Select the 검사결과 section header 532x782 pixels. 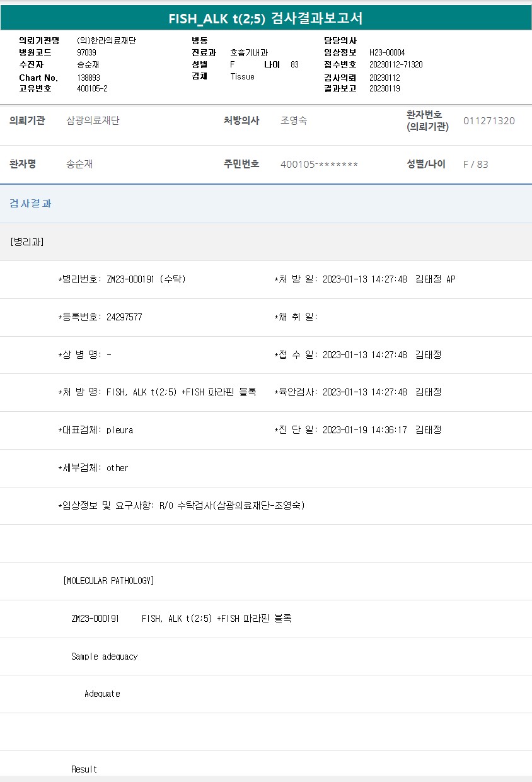coord(30,204)
